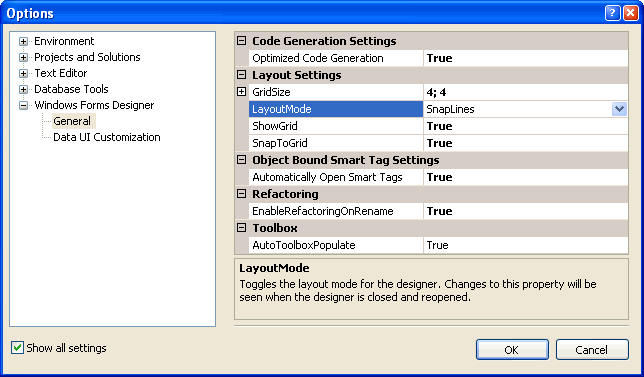Click the GridSize value 4; 4

(x=526, y=92)
